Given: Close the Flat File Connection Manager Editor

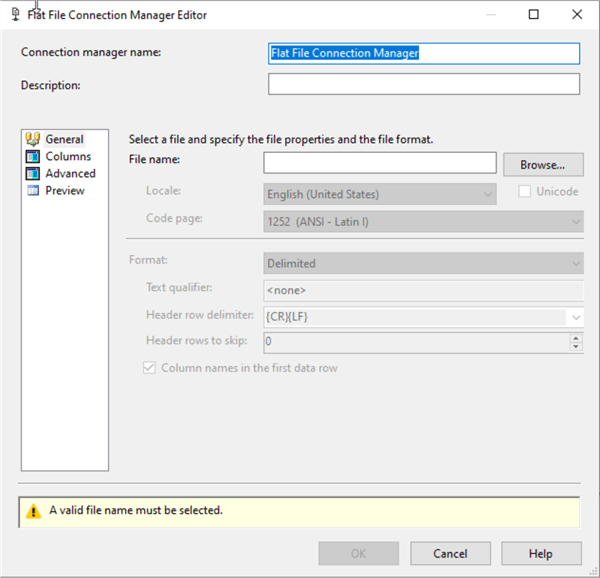Looking at the screenshot, I should tap(577, 15).
